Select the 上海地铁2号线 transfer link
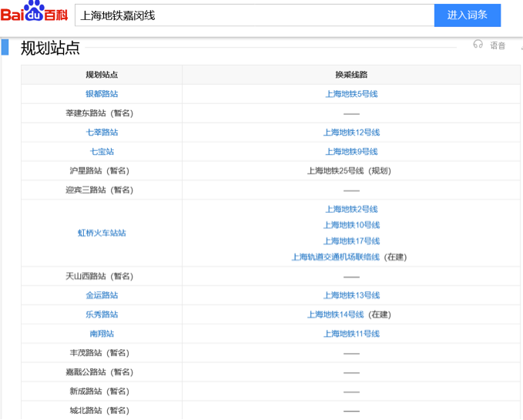 (x=351, y=209)
